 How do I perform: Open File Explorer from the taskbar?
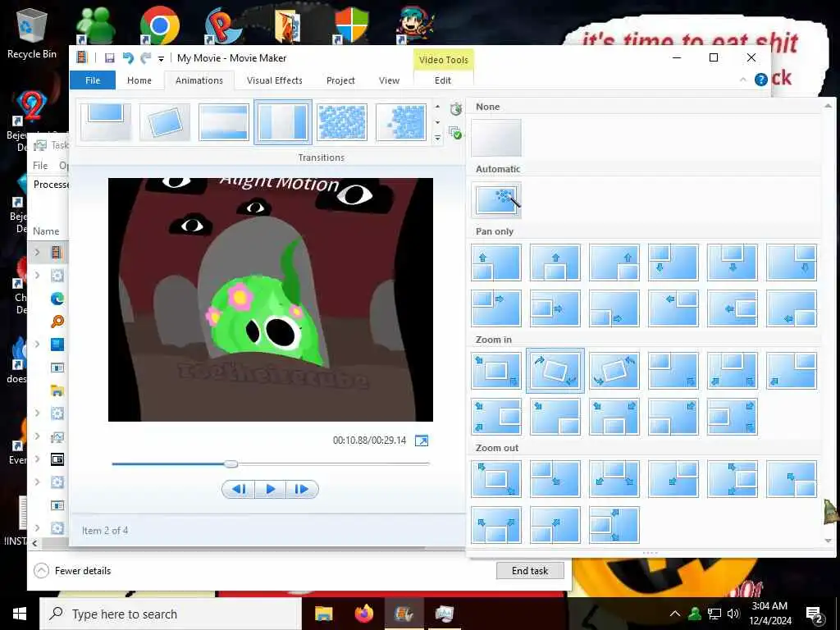[x=323, y=614]
